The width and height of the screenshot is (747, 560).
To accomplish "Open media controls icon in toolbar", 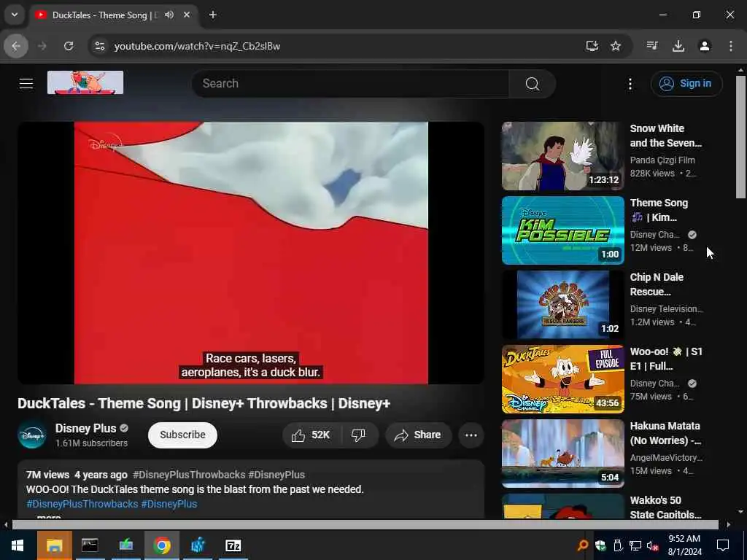I will pyautogui.click(x=652, y=46).
